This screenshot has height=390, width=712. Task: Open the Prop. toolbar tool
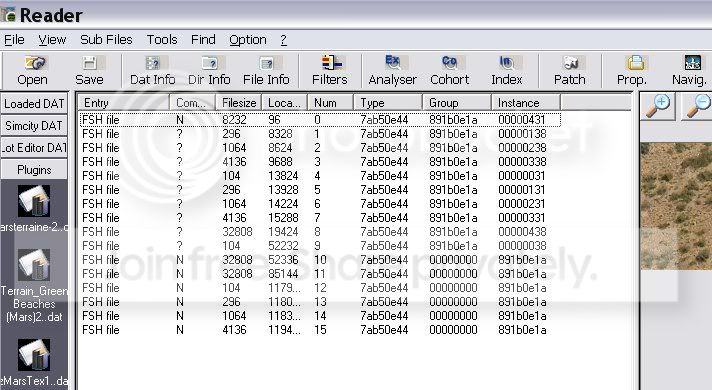(632, 71)
